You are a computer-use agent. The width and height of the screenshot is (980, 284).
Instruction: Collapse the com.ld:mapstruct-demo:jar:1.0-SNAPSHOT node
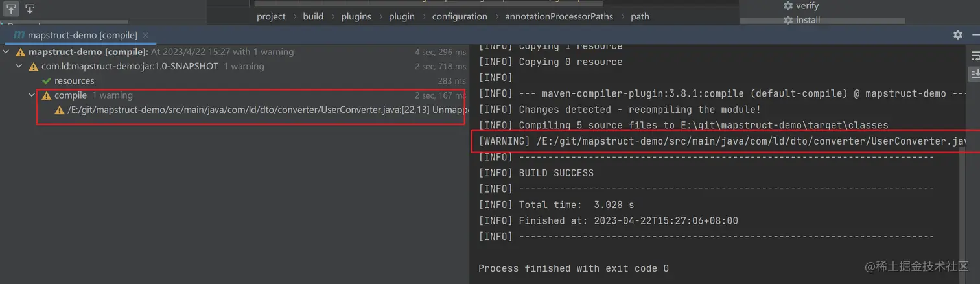tap(19, 66)
